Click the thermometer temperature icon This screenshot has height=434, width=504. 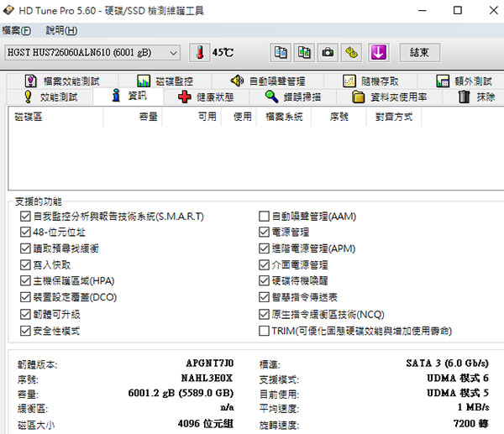pyautogui.click(x=200, y=52)
